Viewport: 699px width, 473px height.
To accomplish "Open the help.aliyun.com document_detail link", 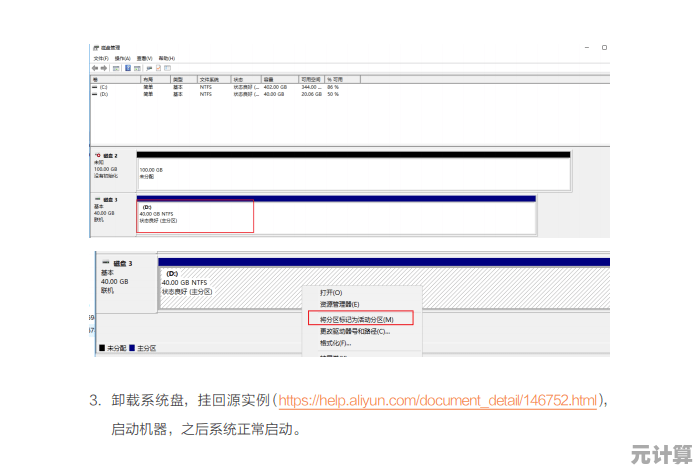I will [x=438, y=400].
